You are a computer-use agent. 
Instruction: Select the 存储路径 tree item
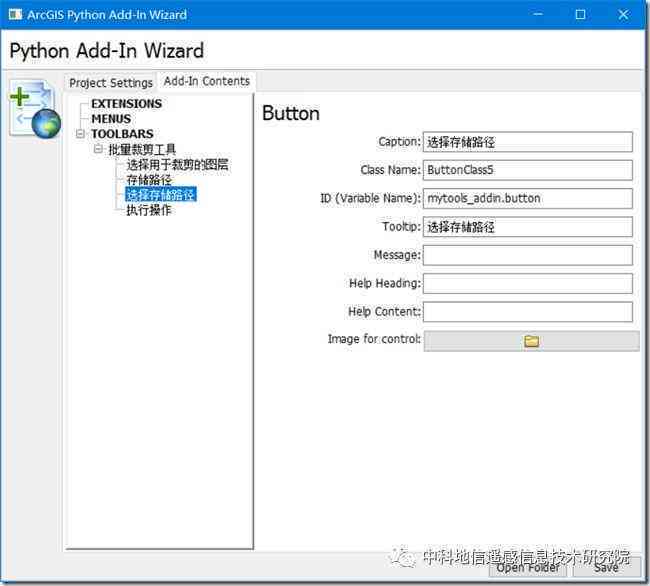click(149, 179)
